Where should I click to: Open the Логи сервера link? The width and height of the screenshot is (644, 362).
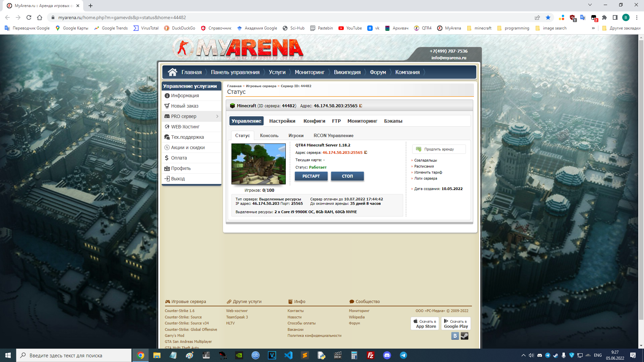pos(425,178)
